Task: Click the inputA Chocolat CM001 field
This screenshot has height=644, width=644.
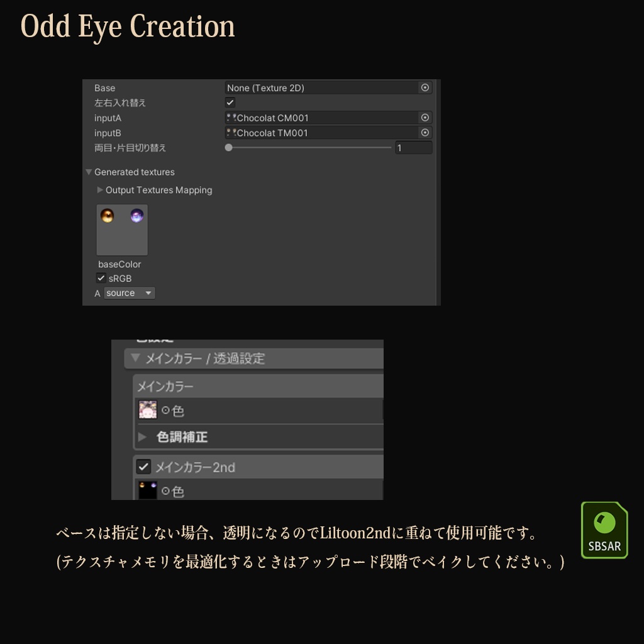Action: click(328, 118)
